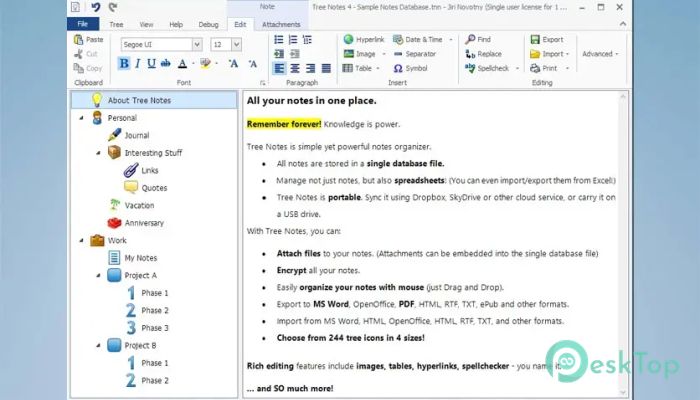Open the Font dialog launcher
This screenshot has height=400, width=700.
pos(263,83)
